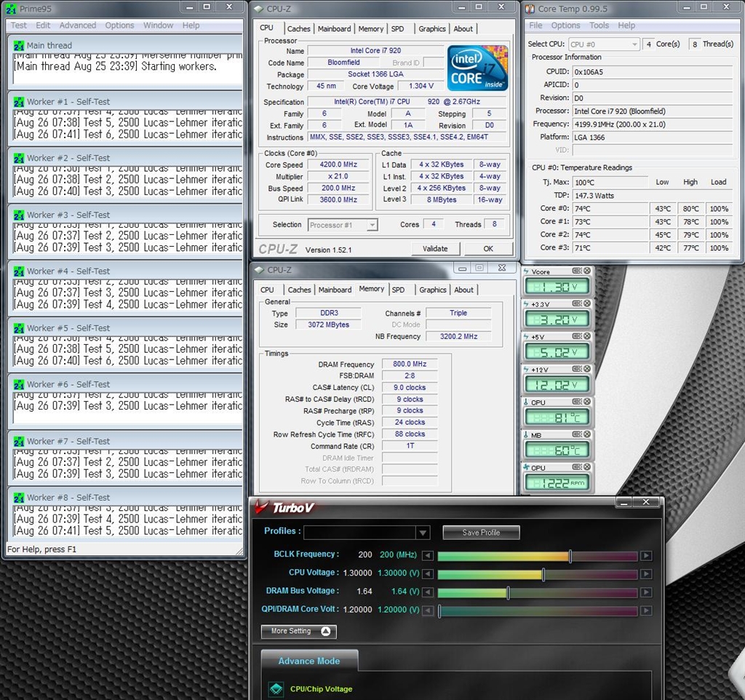Close the +12V voltage gadget

tap(587, 370)
